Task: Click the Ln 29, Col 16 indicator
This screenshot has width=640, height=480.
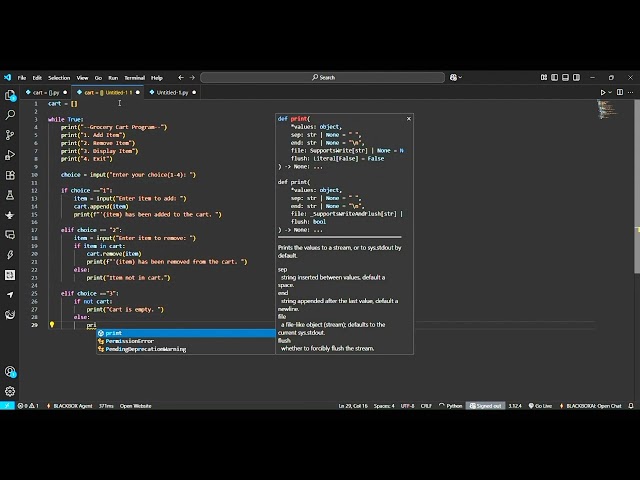Action: tap(353, 406)
